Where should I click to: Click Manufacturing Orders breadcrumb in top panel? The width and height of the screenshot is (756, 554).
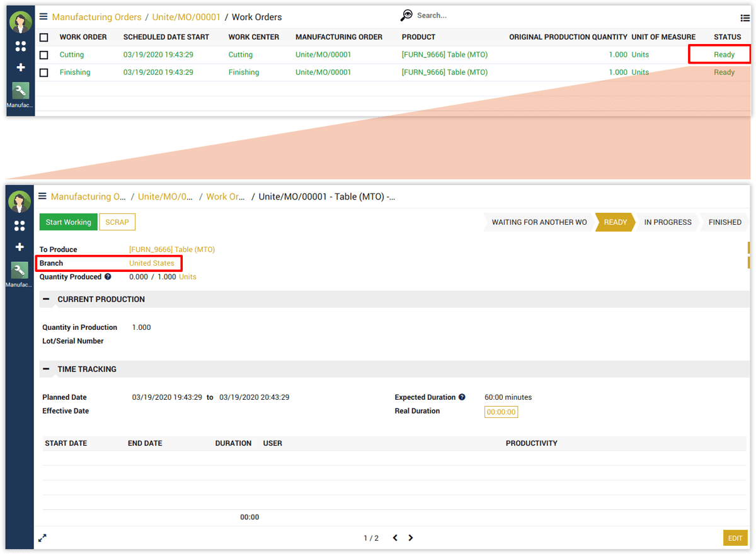pyautogui.click(x=96, y=17)
